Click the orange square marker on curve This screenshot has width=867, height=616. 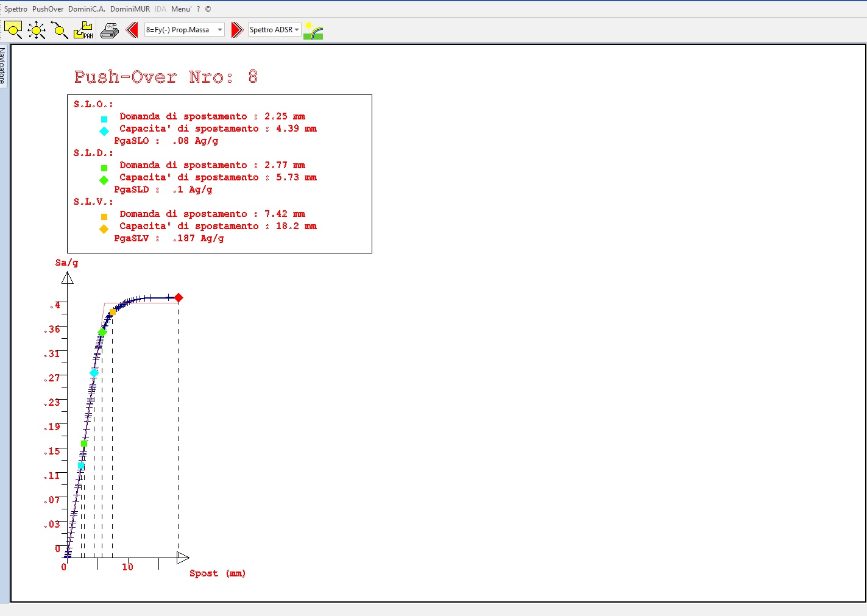[113, 312]
